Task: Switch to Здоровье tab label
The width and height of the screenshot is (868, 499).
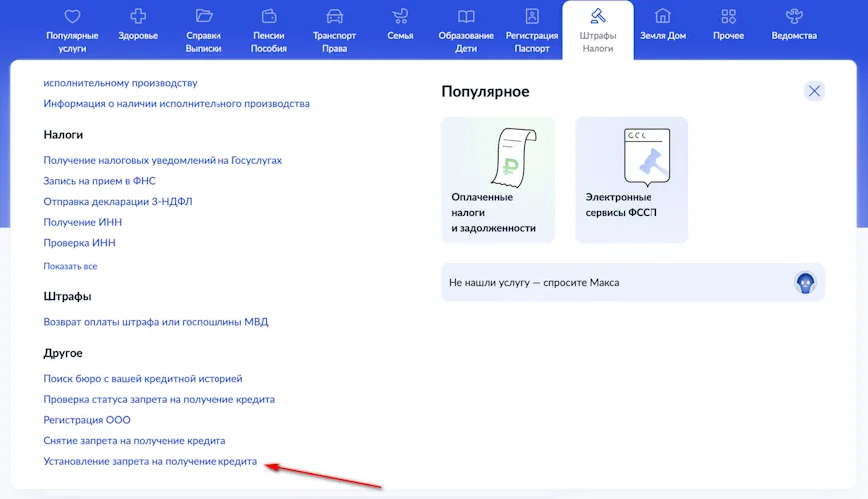Action: [x=138, y=36]
